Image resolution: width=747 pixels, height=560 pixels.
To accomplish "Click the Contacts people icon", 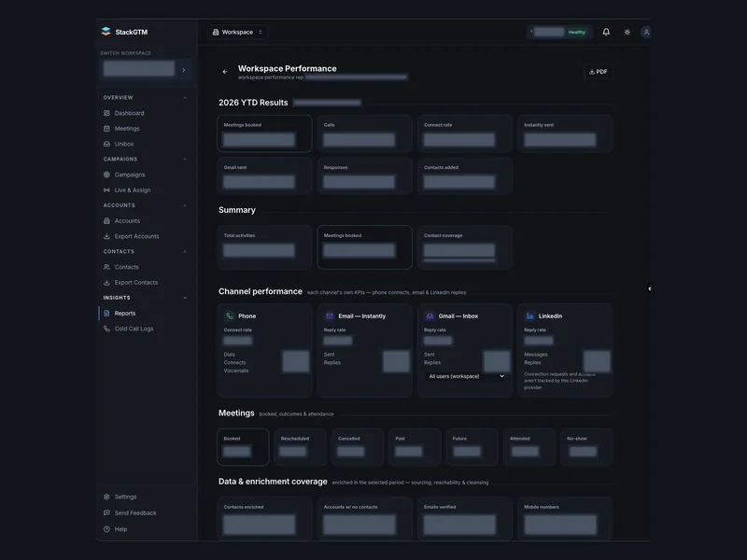I will click(x=106, y=267).
